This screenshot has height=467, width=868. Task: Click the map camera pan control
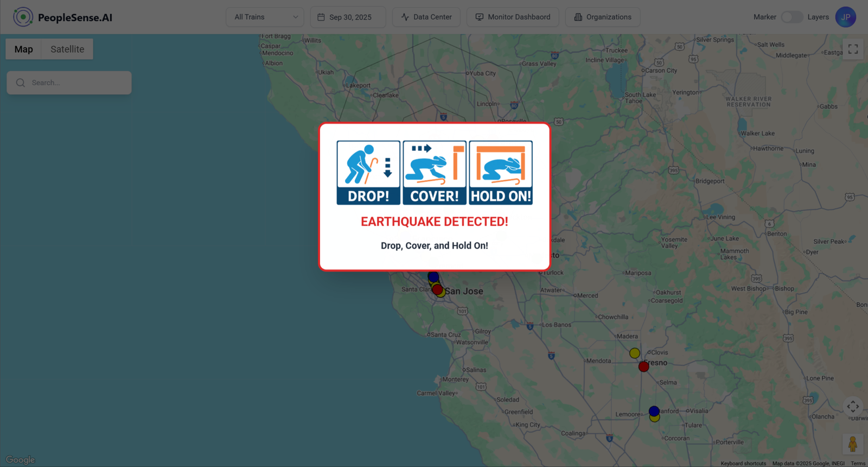click(853, 406)
